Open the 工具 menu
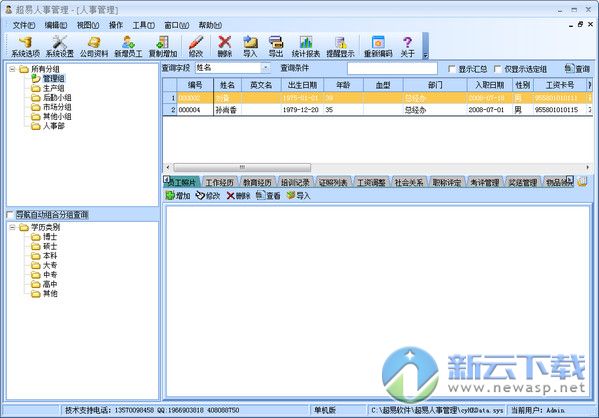The height and width of the screenshot is (418, 599). [143, 25]
